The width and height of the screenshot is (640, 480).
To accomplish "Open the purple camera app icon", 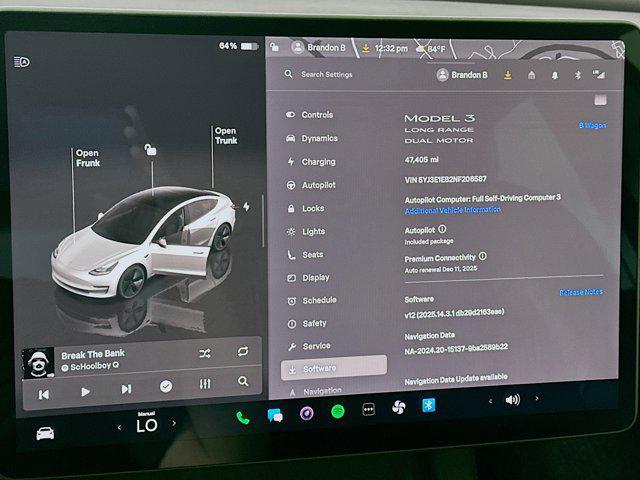I will (307, 413).
